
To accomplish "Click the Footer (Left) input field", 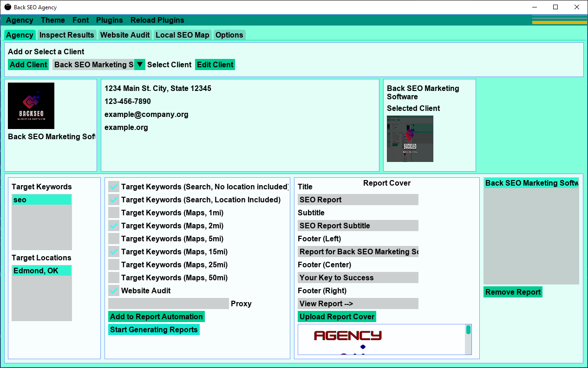I will click(x=358, y=252).
